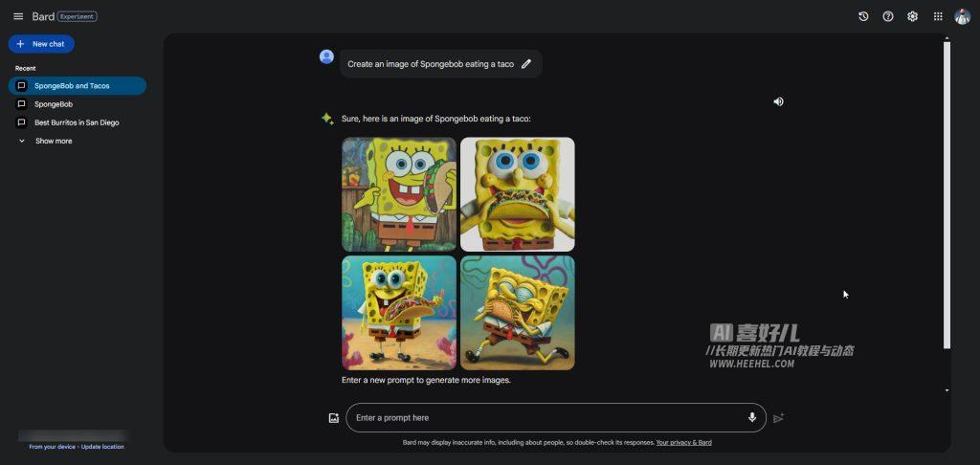Open running Spongebob with taco image

[x=518, y=313]
